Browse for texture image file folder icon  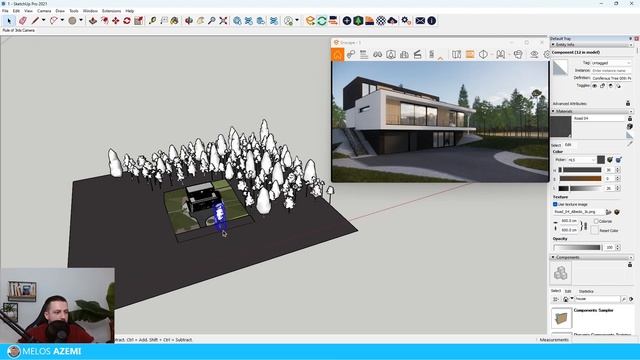click(x=609, y=212)
